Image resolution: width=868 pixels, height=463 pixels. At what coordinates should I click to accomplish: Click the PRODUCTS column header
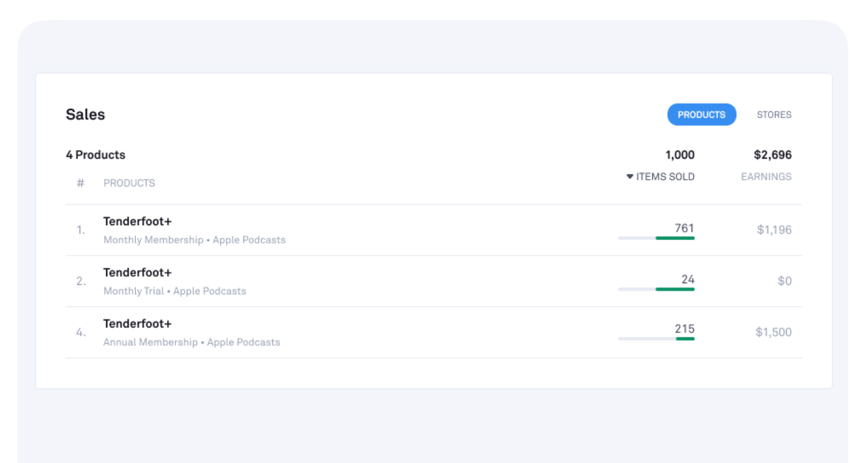(129, 183)
